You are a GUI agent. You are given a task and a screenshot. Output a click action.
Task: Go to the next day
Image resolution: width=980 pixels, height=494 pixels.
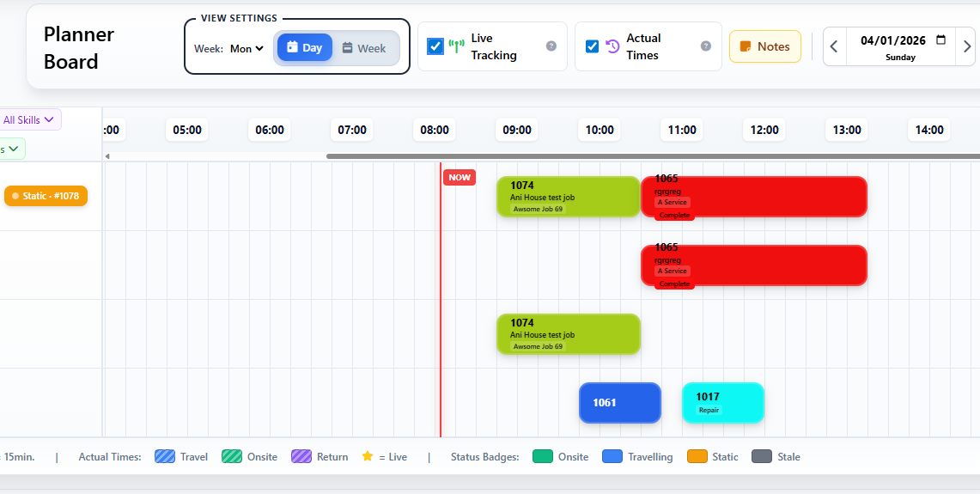(x=967, y=46)
